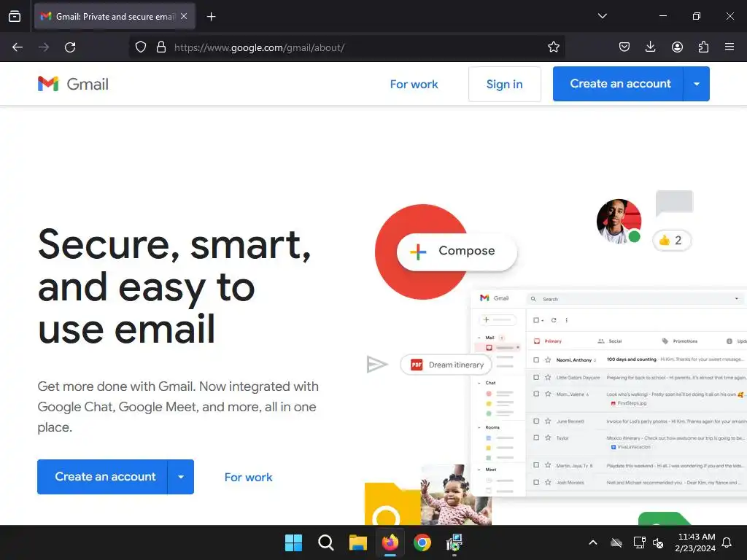Screen dimensions: 747x560
Task: Click the Firefox forward arrow
Action: pyautogui.click(x=44, y=47)
